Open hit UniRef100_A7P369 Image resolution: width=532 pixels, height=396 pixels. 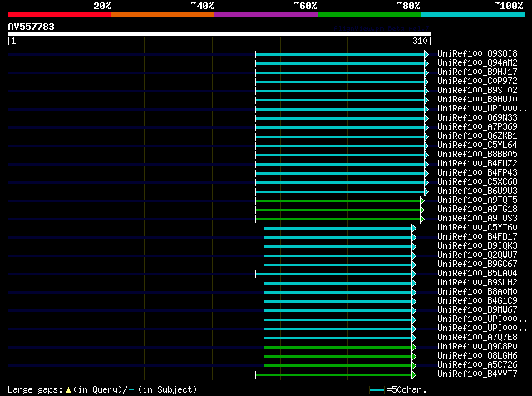click(477, 127)
